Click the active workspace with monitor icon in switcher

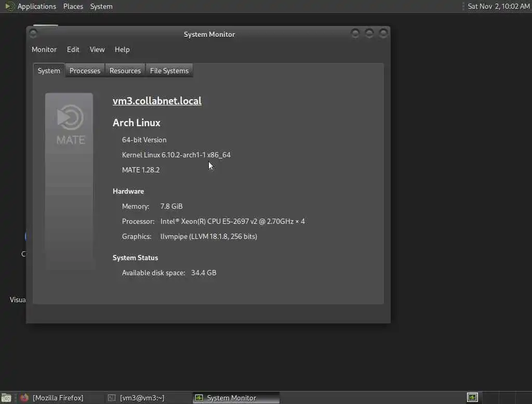pyautogui.click(x=472, y=397)
